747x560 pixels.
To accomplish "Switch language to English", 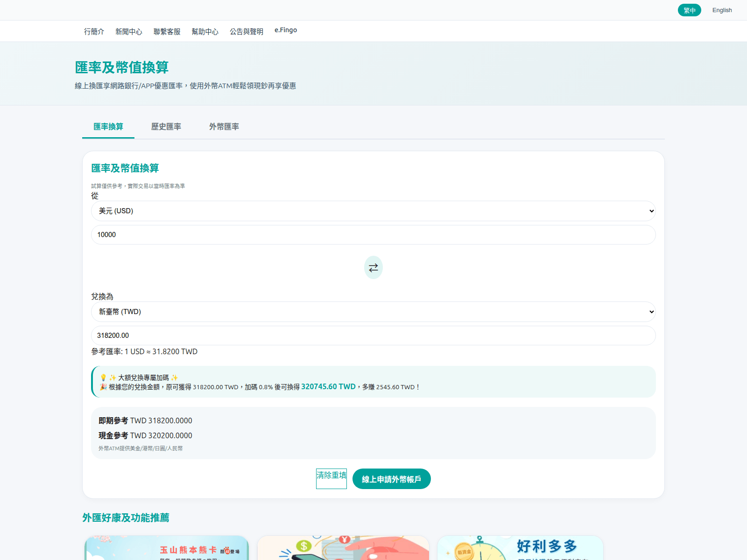I will coord(722,10).
